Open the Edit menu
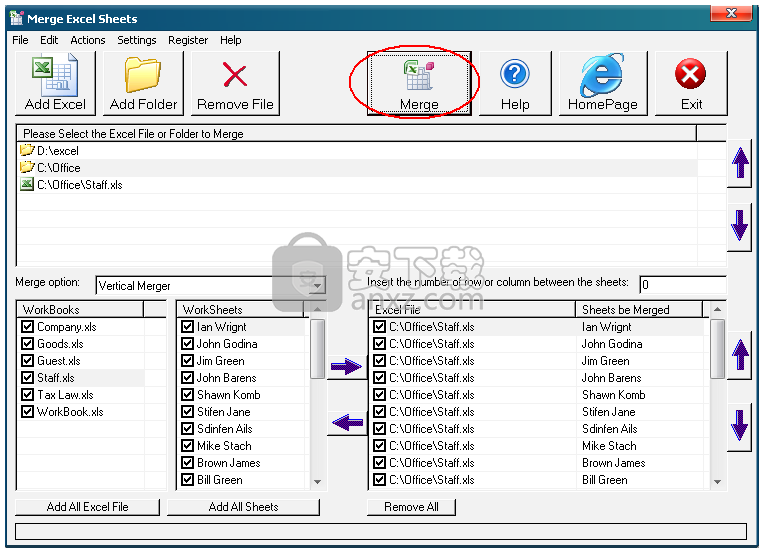This screenshot has height=548, width=761. [x=49, y=40]
